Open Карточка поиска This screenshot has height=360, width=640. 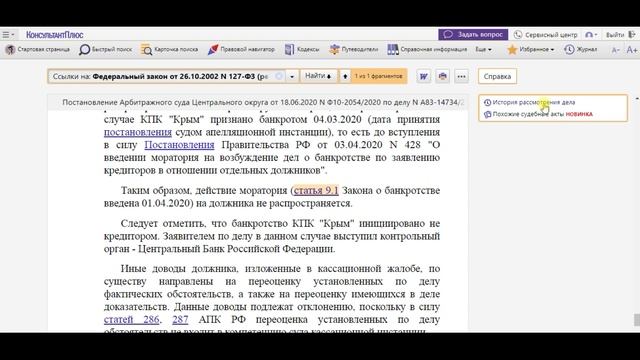[x=169, y=49]
